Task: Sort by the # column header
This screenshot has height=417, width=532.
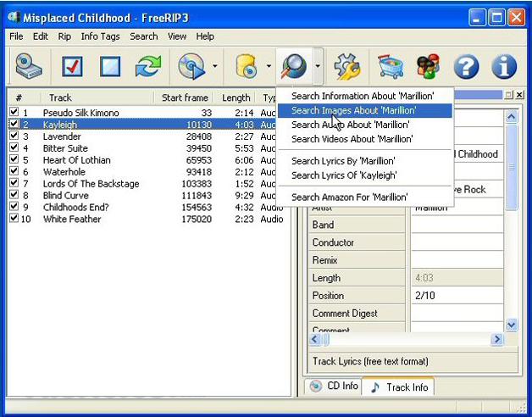Action: click(x=25, y=97)
